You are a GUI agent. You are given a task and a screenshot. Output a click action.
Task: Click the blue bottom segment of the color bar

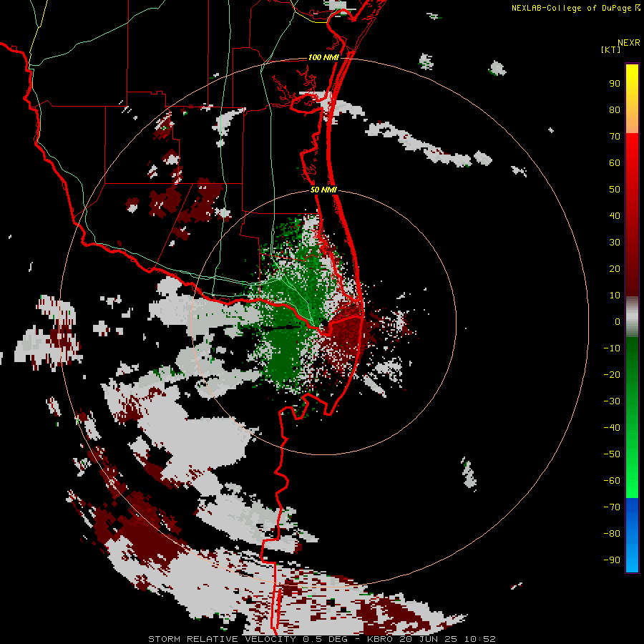click(632, 535)
